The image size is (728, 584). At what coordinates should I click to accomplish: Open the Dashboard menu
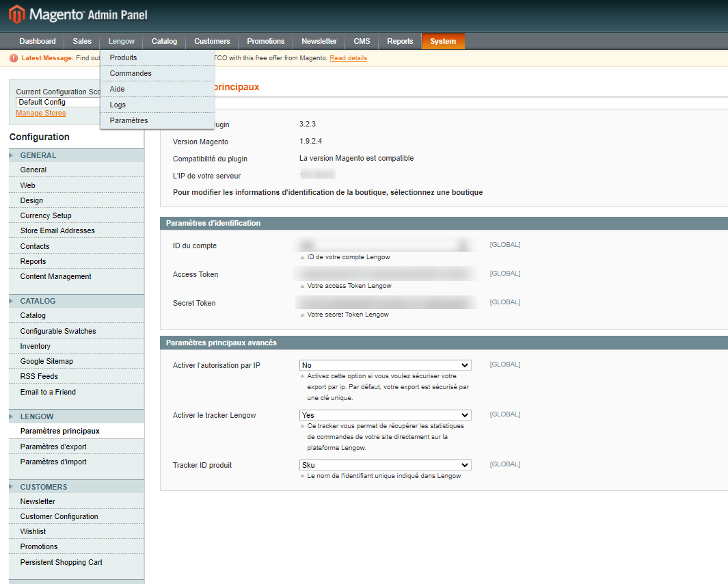pyautogui.click(x=38, y=41)
